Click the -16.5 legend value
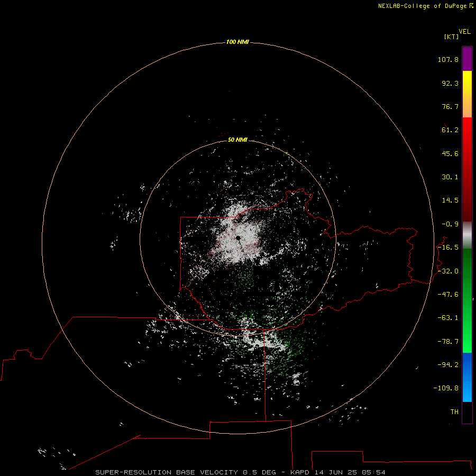476x476 pixels. coord(448,248)
